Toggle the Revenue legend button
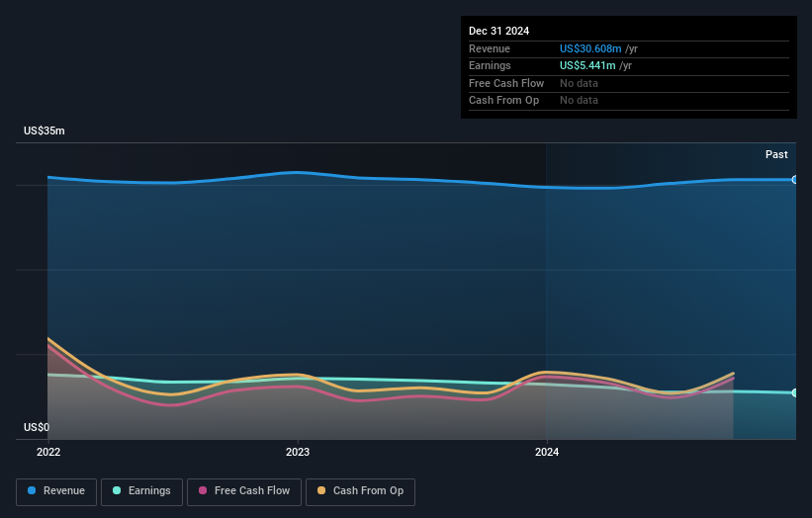The image size is (812, 518). point(56,491)
